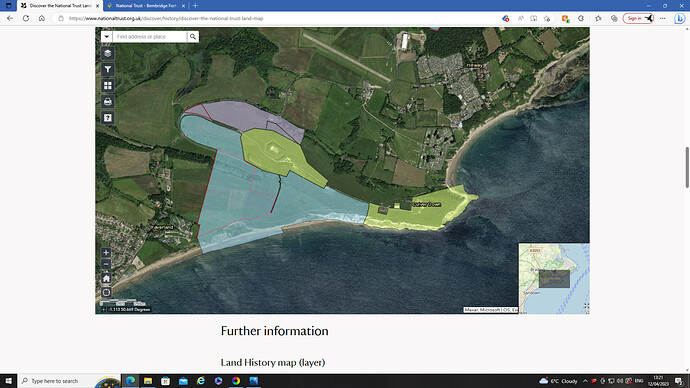Open File Explorer from the taskbar

click(148, 381)
